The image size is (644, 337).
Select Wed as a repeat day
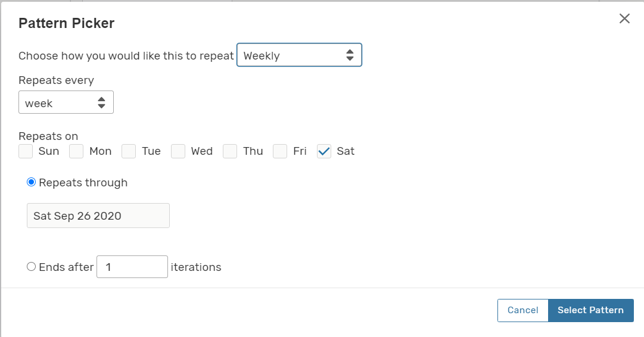pos(178,151)
